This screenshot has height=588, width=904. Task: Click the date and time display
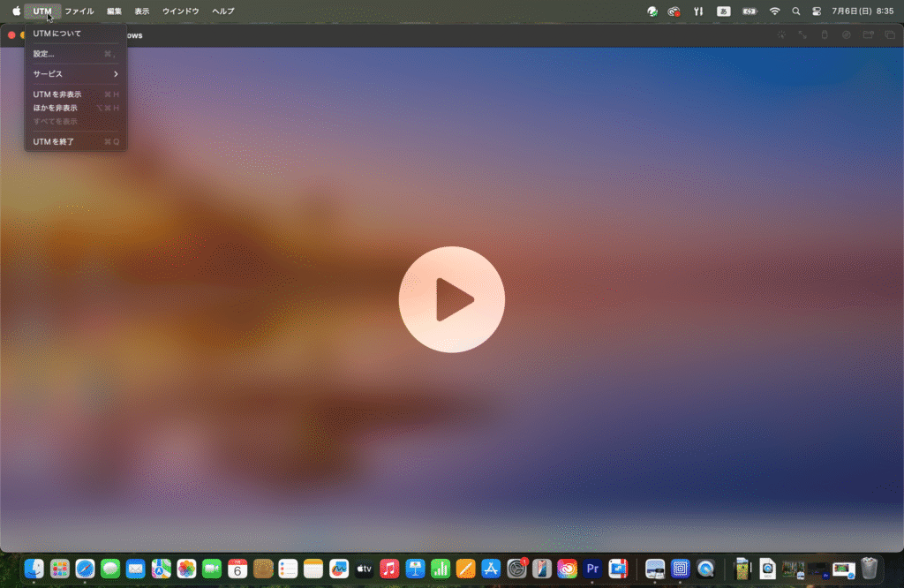point(863,11)
